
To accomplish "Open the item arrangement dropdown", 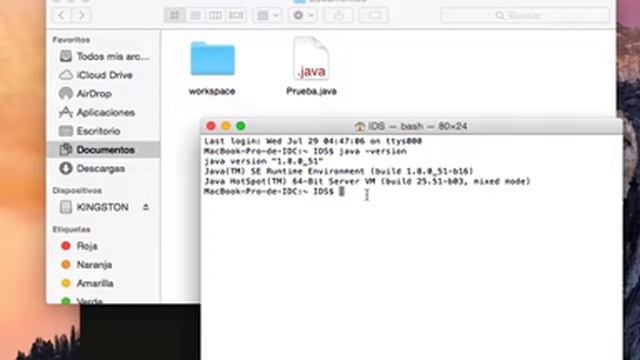I will coord(267,16).
